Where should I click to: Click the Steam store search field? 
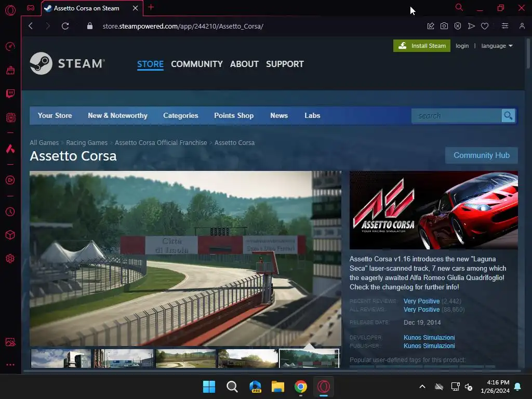click(x=457, y=116)
